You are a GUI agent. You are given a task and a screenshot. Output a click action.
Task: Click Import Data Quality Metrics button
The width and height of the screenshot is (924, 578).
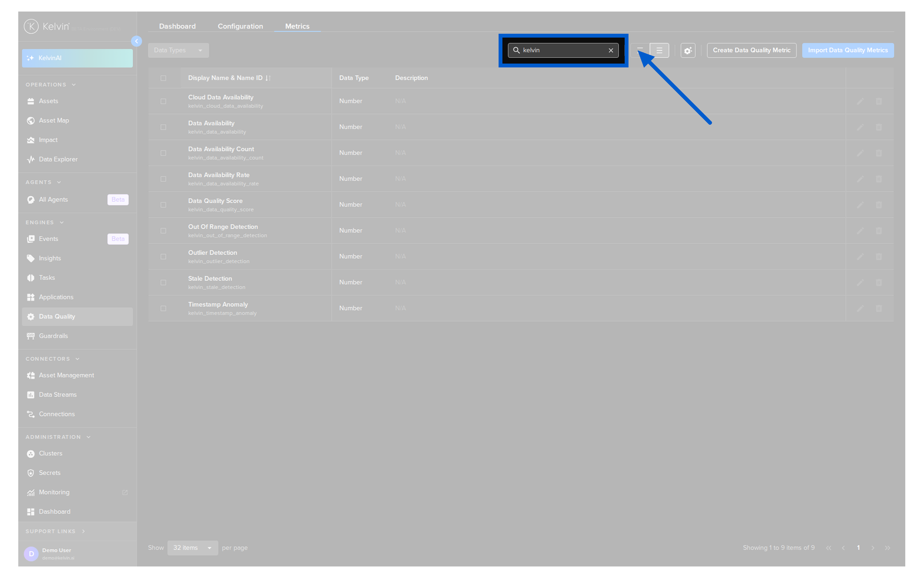tap(848, 51)
